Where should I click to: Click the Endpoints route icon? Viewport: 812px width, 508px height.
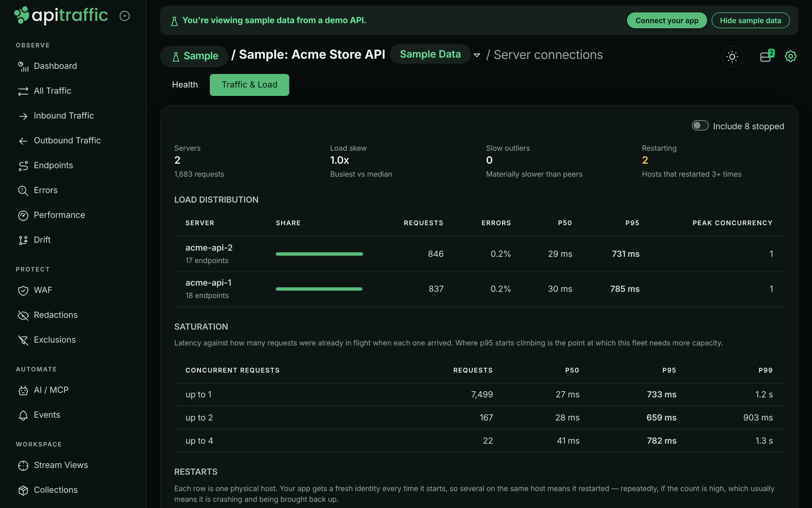tap(23, 166)
